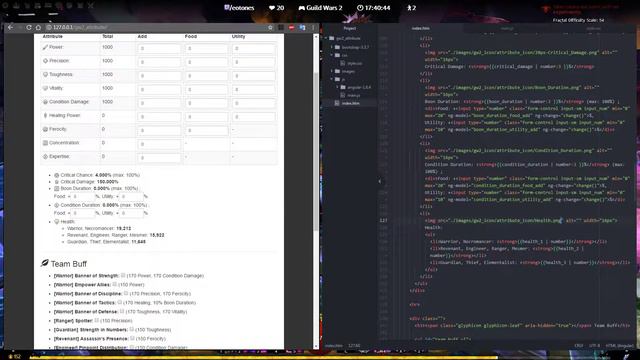The width and height of the screenshot is (640, 360).
Task: Click the Power attribute sword icon
Action: (x=45, y=47)
